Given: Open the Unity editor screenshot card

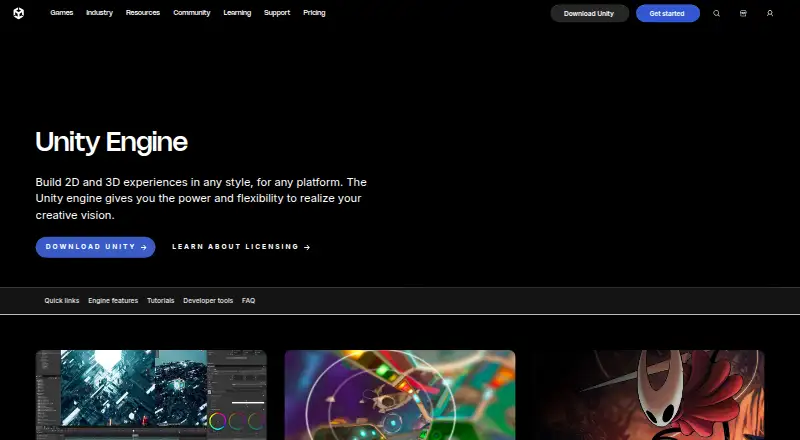Looking at the screenshot, I should 151,395.
